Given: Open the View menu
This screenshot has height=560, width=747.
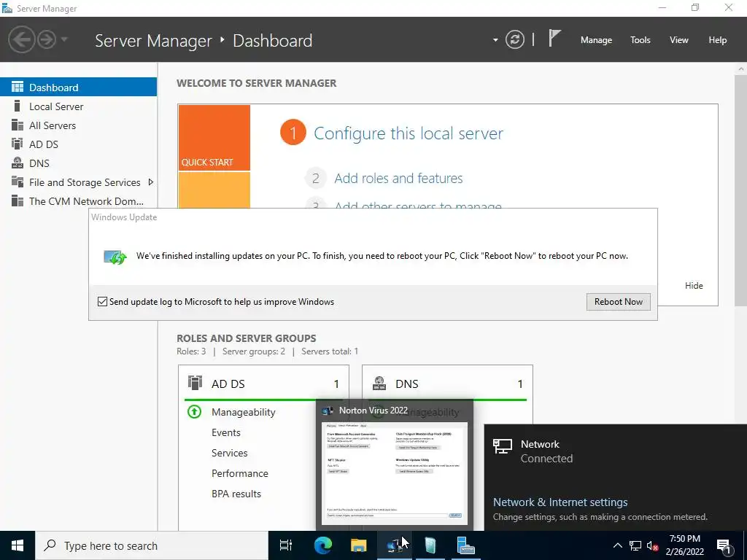Looking at the screenshot, I should [x=678, y=40].
